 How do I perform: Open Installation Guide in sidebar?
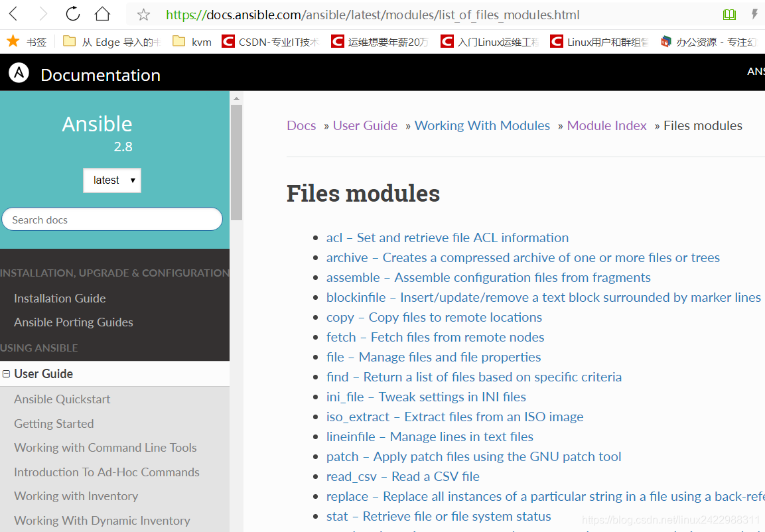tap(60, 299)
